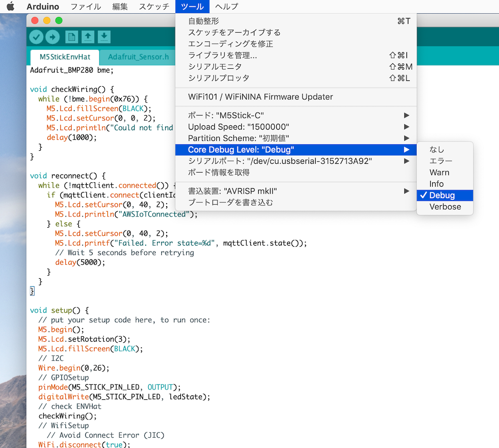Switch to the M5StickEnvHat tab
Image resolution: width=499 pixels, height=448 pixels.
point(65,57)
